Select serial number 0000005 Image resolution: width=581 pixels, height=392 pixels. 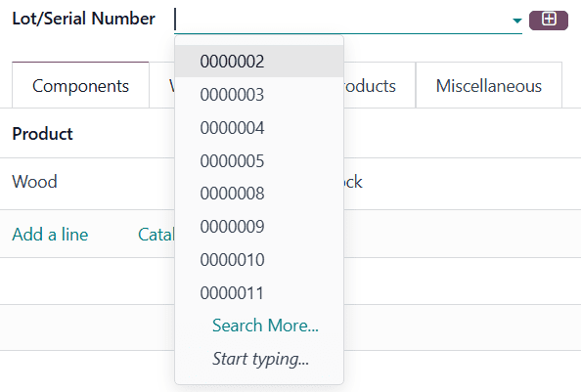pos(259,161)
